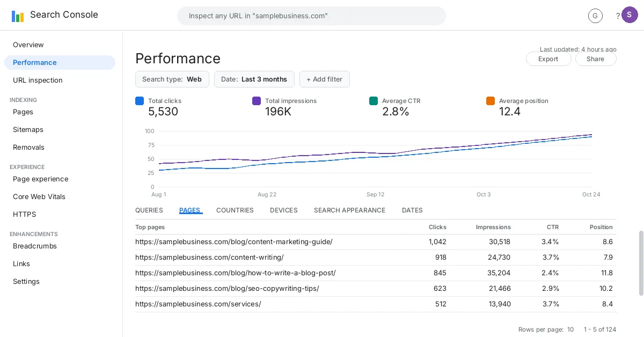
Task: Toggle the Total impressions purple metric checkbox
Action: 257,101
